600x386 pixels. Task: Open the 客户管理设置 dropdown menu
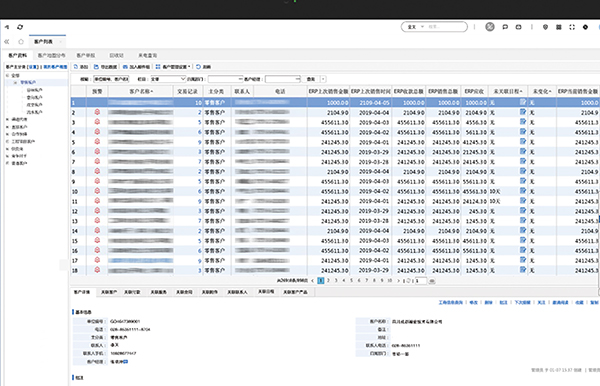click(173, 67)
